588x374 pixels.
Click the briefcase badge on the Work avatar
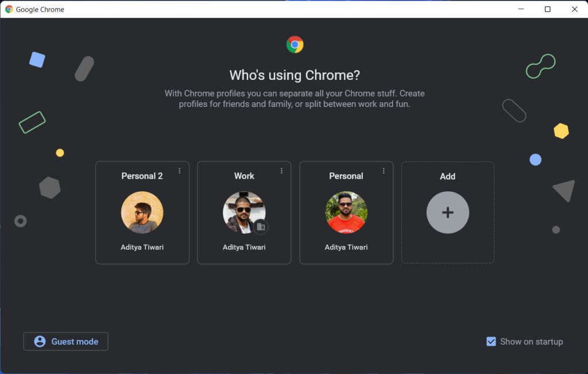261,226
